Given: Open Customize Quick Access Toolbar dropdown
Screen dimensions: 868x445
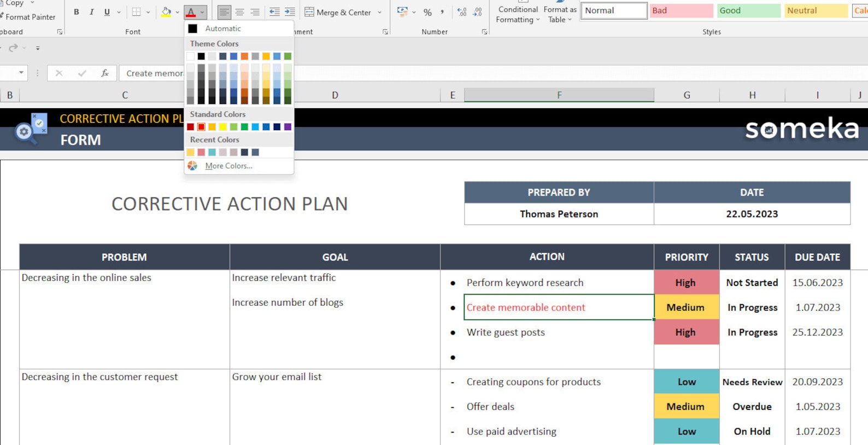Looking at the screenshot, I should [x=38, y=48].
